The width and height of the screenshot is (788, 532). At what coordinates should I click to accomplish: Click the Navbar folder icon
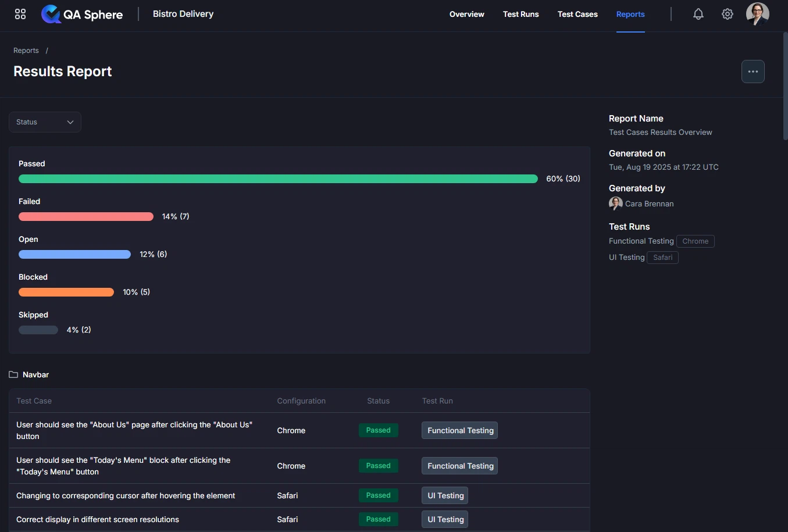tap(13, 374)
